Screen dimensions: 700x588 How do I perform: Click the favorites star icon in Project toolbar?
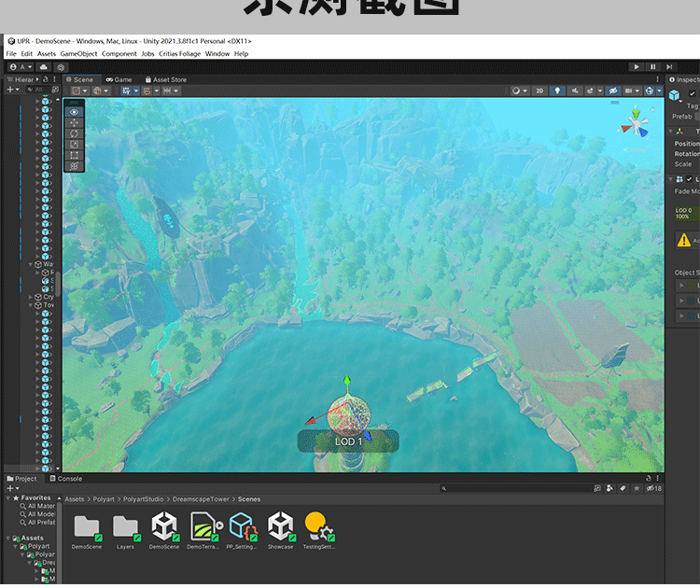(x=637, y=488)
